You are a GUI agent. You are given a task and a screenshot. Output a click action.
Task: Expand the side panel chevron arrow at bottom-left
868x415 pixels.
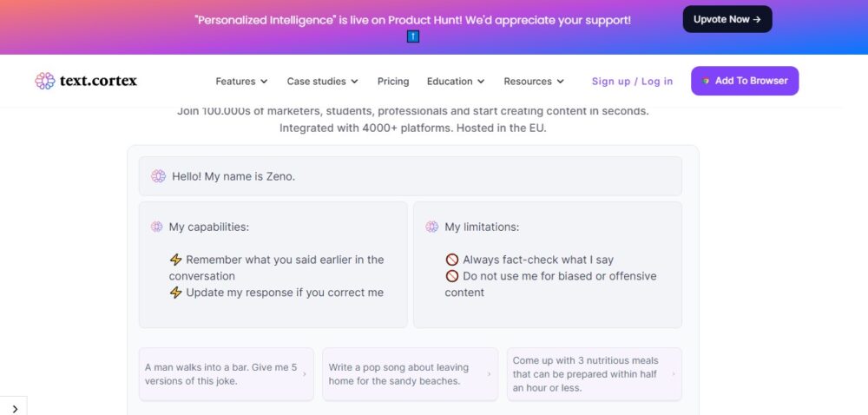(x=15, y=409)
